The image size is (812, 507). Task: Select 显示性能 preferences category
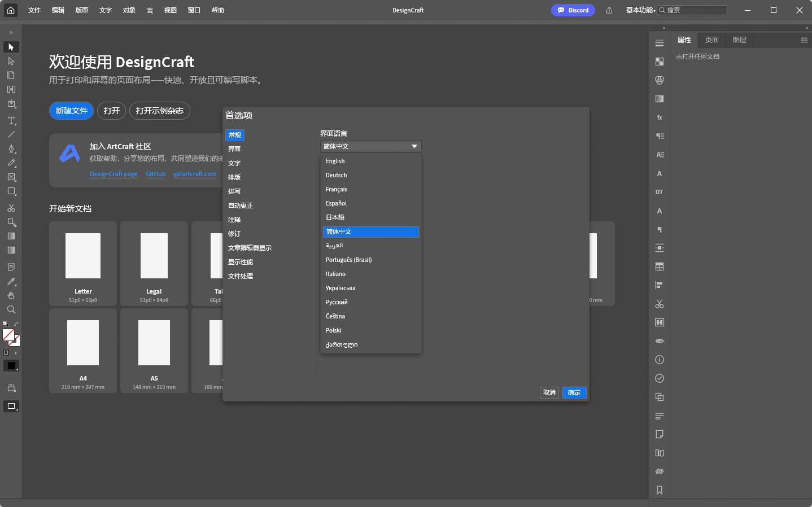point(241,262)
